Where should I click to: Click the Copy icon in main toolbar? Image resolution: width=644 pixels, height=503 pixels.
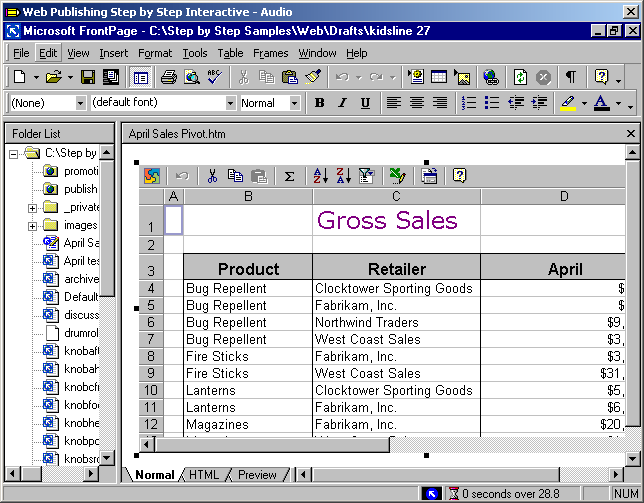tap(267, 77)
